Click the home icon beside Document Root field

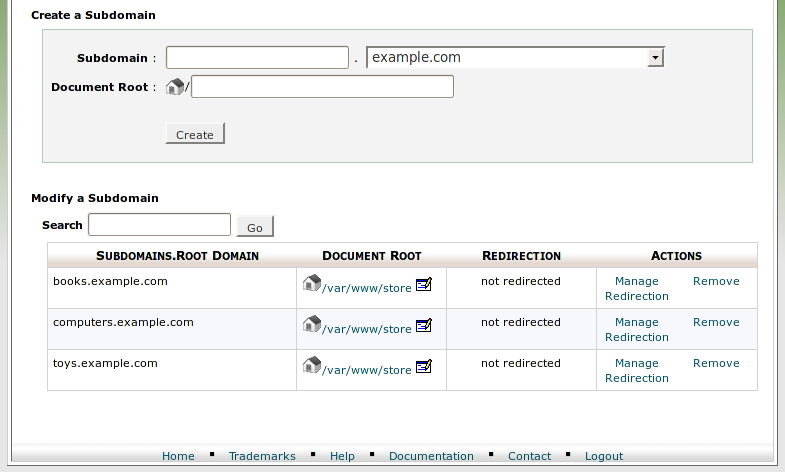point(175,87)
